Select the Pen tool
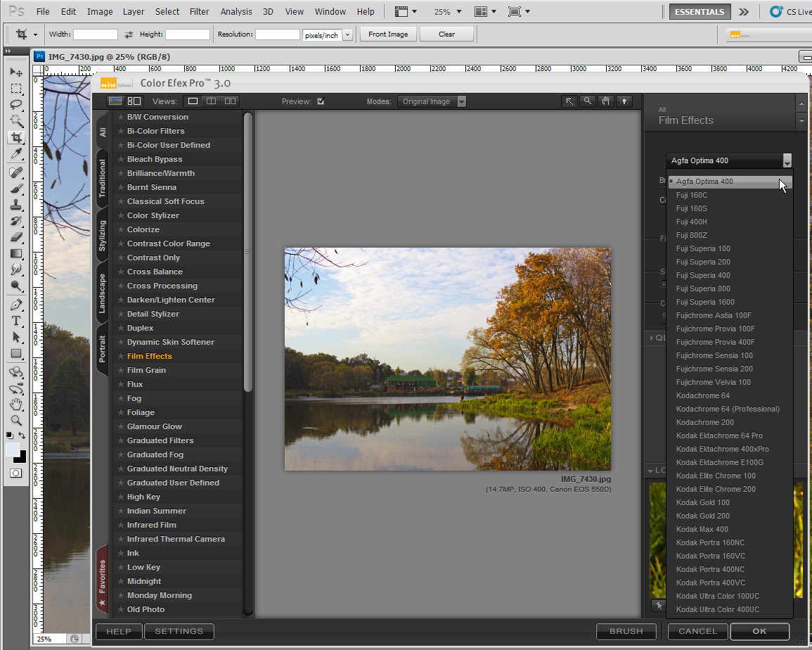The width and height of the screenshot is (812, 650). (x=16, y=305)
